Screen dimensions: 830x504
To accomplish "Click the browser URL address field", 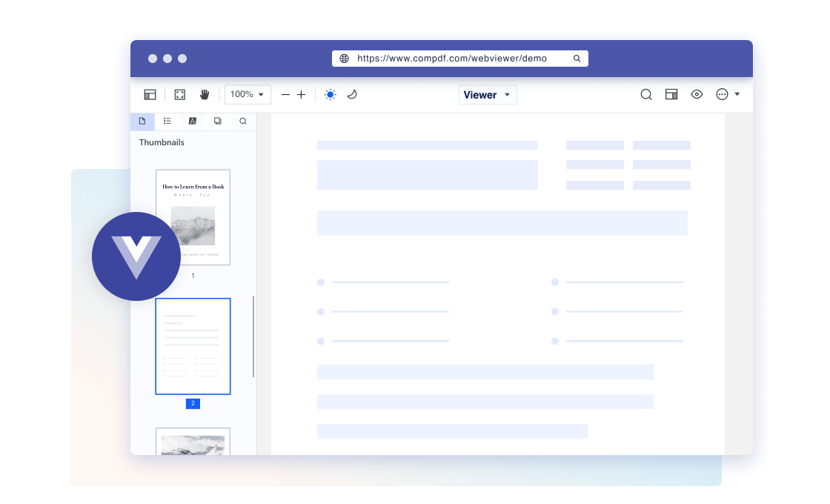I will pos(460,59).
